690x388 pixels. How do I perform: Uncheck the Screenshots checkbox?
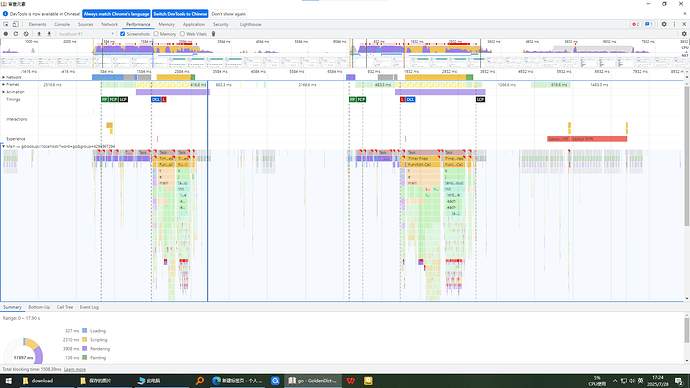123,34
